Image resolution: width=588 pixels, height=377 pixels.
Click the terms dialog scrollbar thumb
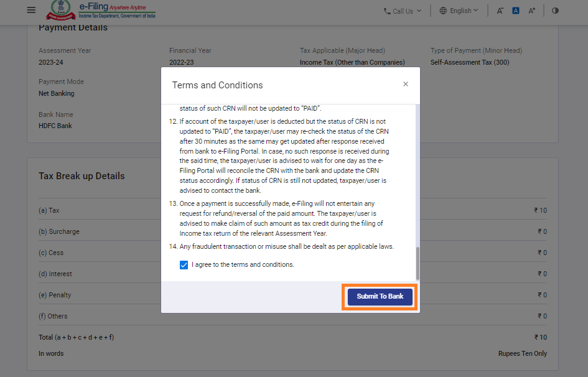click(x=418, y=263)
